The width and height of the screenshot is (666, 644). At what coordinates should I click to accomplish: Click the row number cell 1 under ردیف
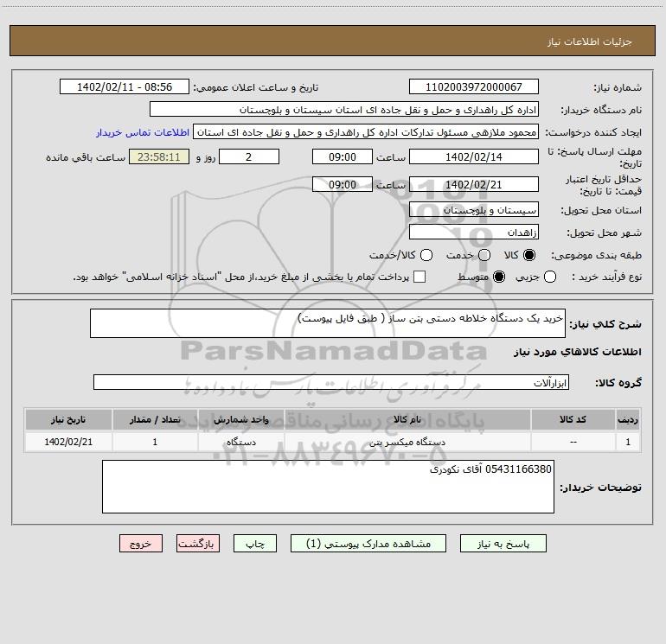pyautogui.click(x=628, y=442)
